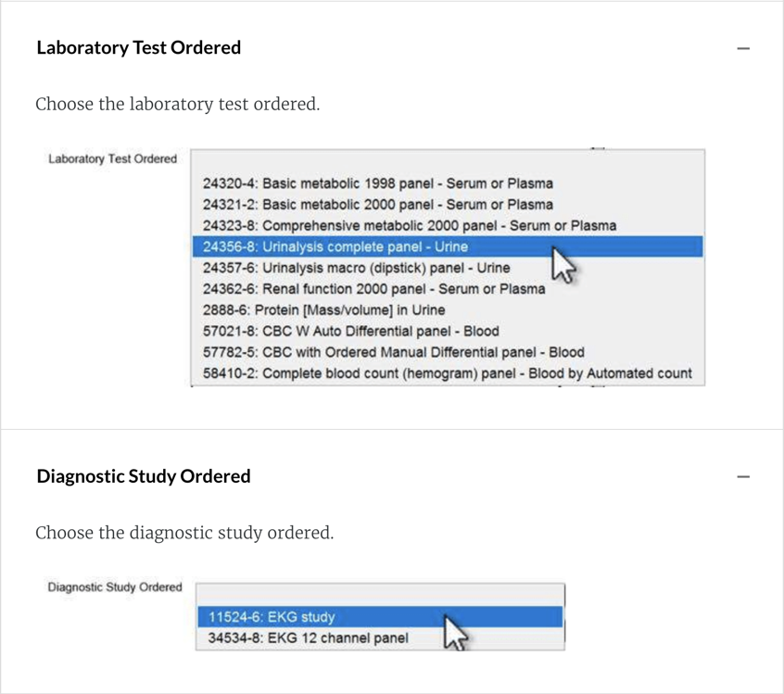Viewport: 784px width, 694px height.
Task: Select 11524-6 EKG study option
Action: pos(271,617)
